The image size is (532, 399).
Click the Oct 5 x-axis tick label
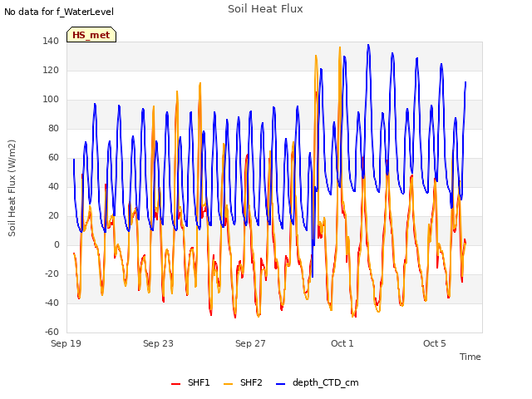coord(435,343)
